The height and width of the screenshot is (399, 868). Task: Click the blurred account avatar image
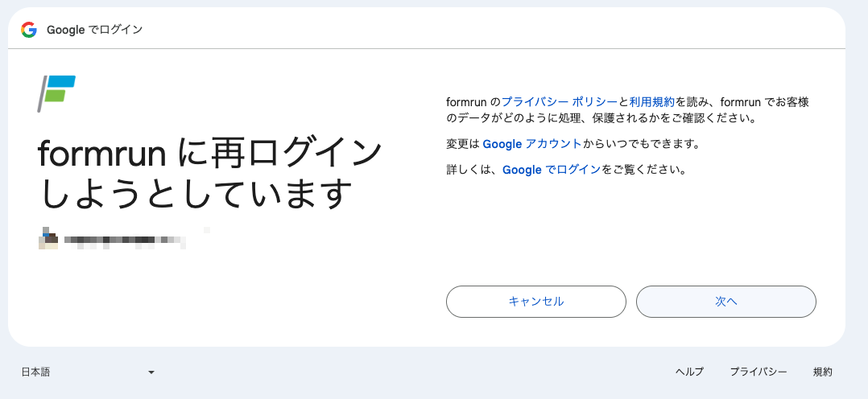click(48, 239)
